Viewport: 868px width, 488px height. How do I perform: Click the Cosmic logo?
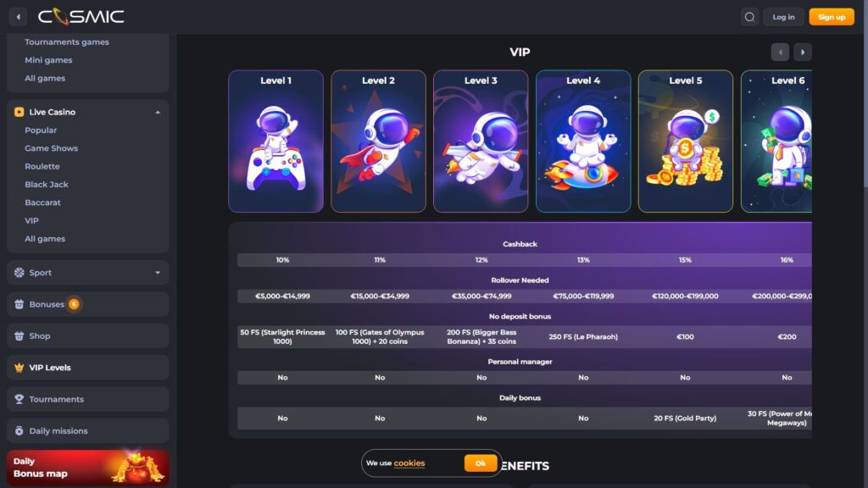81,17
